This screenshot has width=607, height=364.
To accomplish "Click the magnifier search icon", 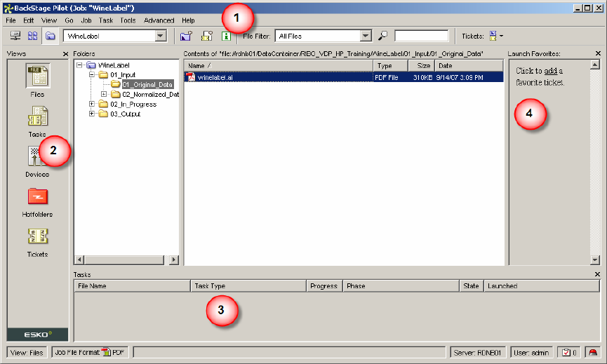I will 382,36.
